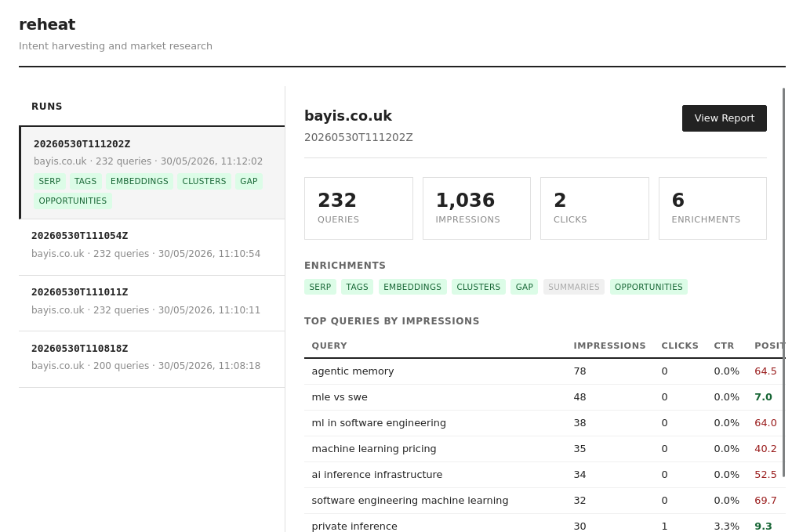
Task: Click EMBEDDINGS enrichment chip in detail panel
Action: click(412, 287)
